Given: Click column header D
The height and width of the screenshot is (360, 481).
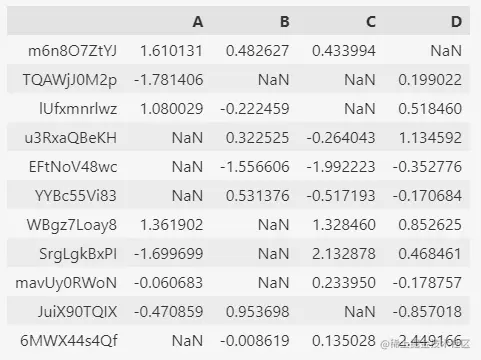Looking at the screenshot, I should pyautogui.click(x=456, y=22).
